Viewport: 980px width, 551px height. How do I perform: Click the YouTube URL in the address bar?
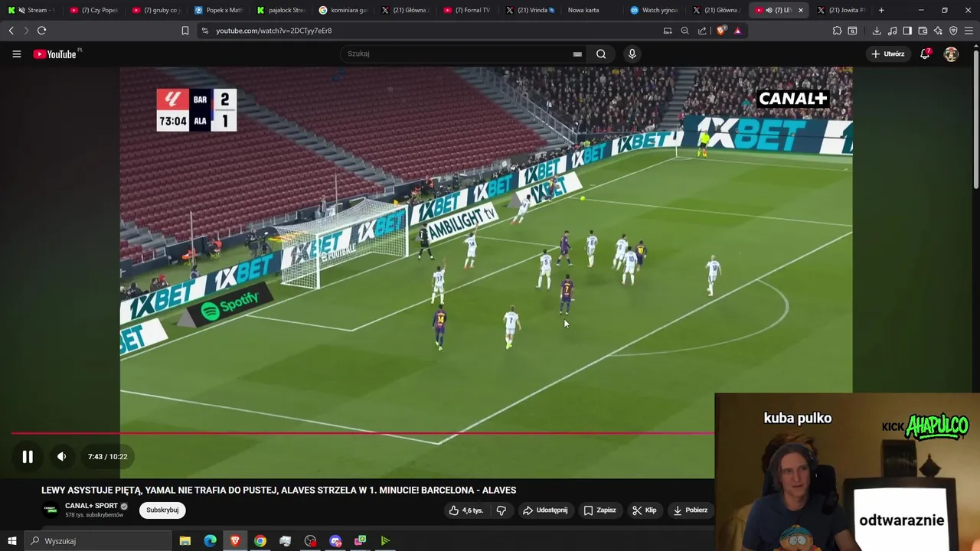point(273,31)
